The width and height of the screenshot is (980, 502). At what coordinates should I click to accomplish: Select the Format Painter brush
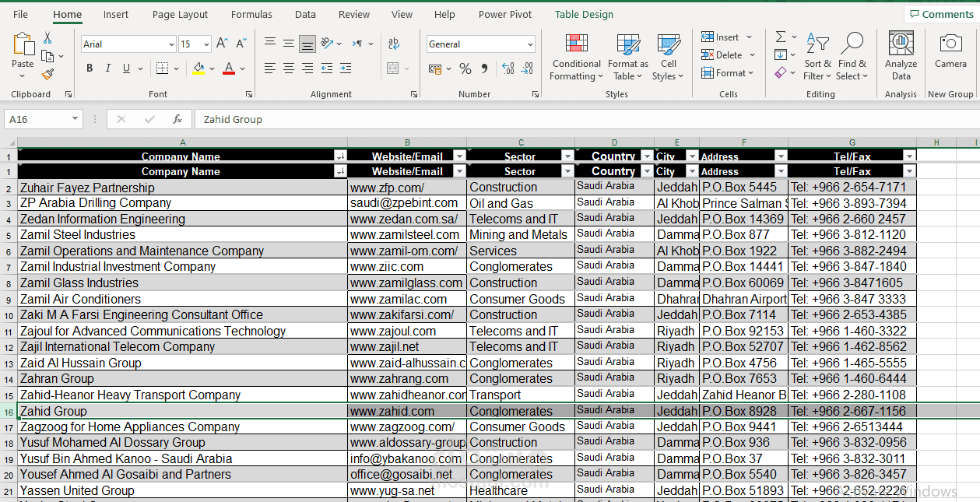click(x=47, y=75)
